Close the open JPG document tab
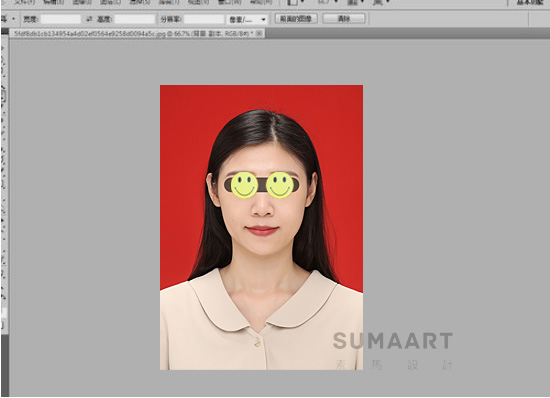The width and height of the screenshot is (550, 398). click(259, 33)
